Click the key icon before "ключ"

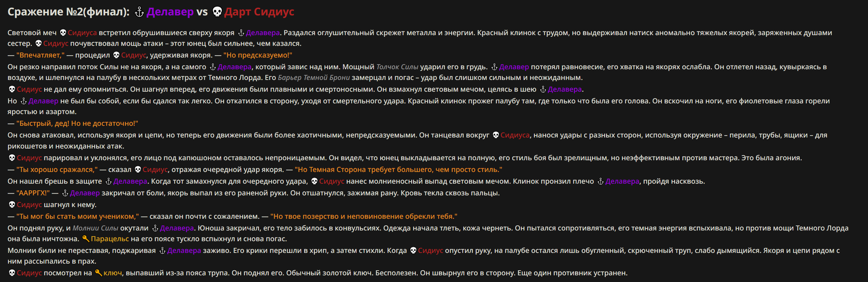click(98, 273)
